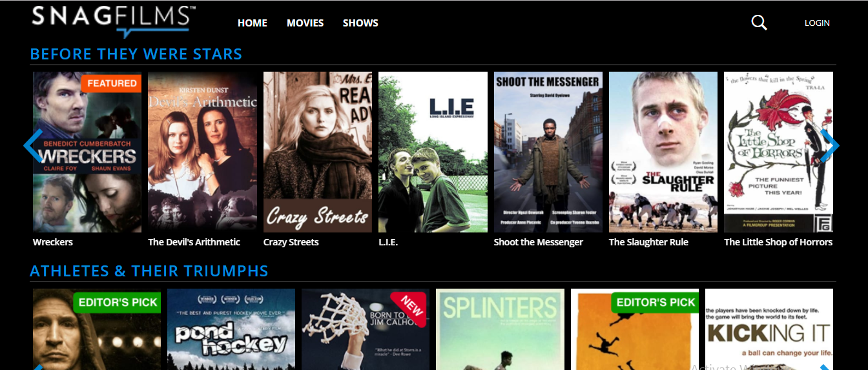The image size is (868, 370).
Task: Click the Crazy Streets title text
Action: pos(291,242)
